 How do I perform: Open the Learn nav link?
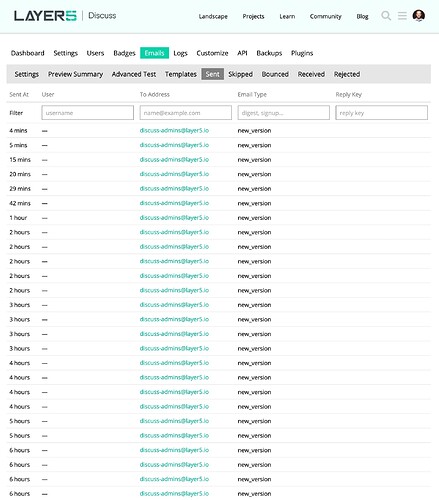287,16
